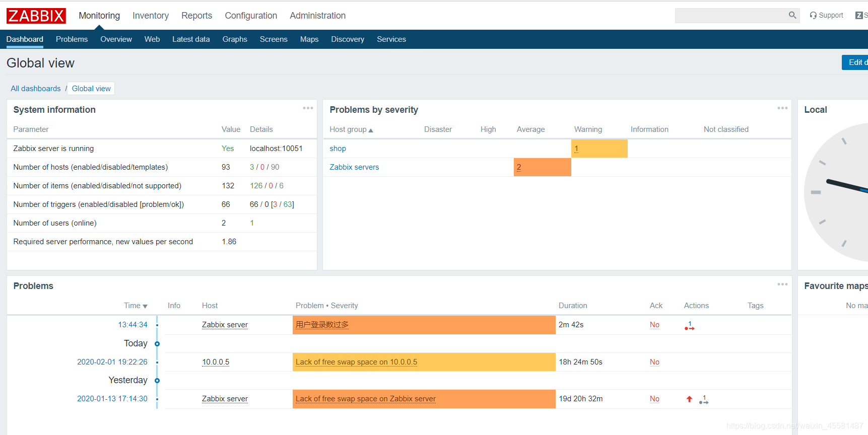The height and width of the screenshot is (435, 868).
Task: Click 2020-01-13 17:14:30 time link
Action: pos(112,399)
